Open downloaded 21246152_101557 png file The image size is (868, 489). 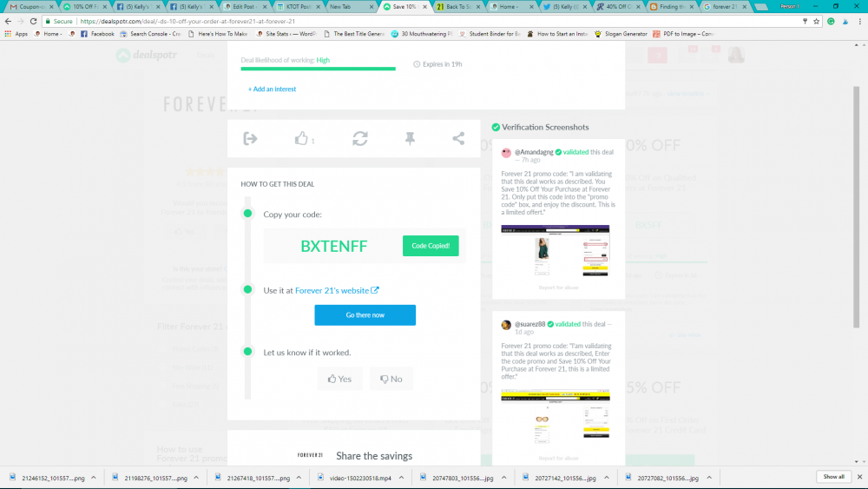[x=47, y=478]
